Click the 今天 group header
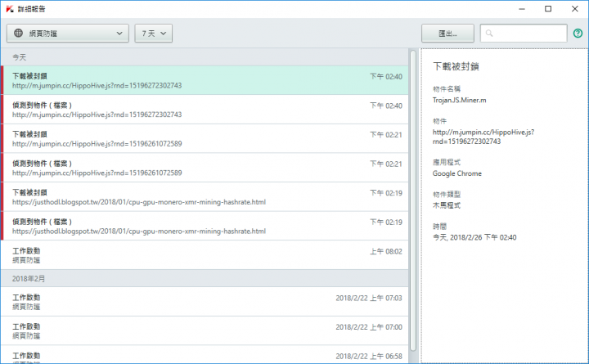Screen dimensions: 589x364 pyautogui.click(x=205, y=57)
